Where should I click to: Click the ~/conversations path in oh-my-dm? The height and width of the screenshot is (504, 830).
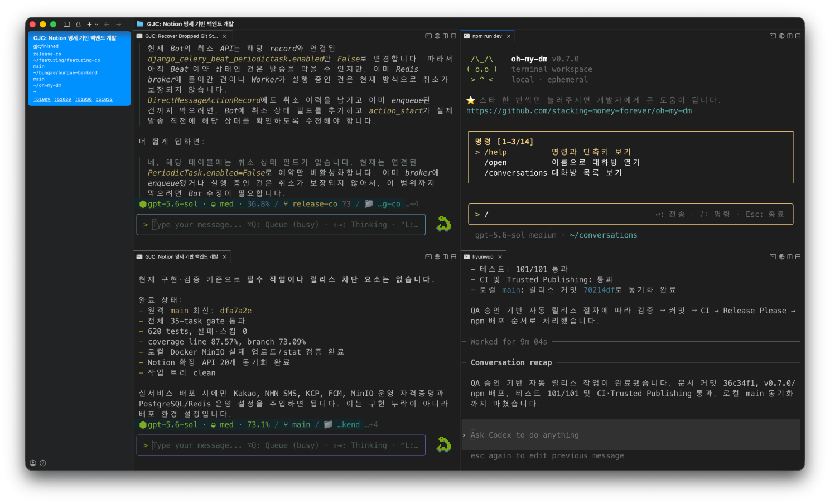coord(604,235)
